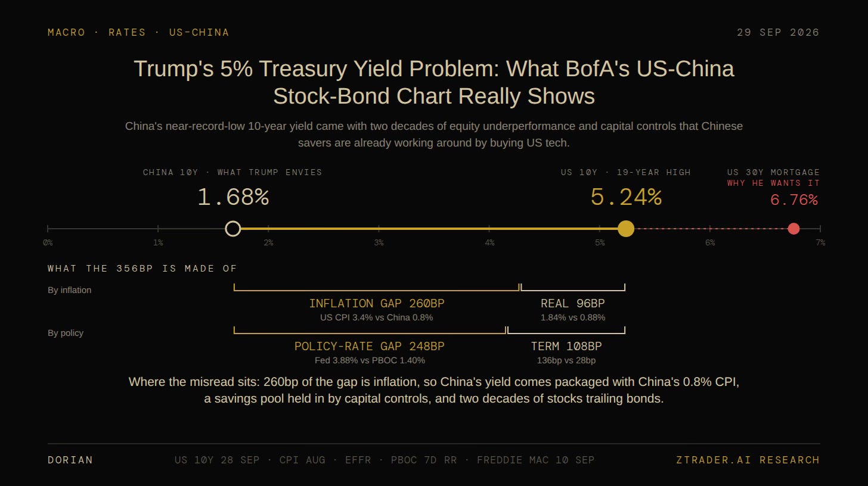868x486 pixels.
Task: Click the hollow China 10Y marker circle
Action: (x=233, y=229)
